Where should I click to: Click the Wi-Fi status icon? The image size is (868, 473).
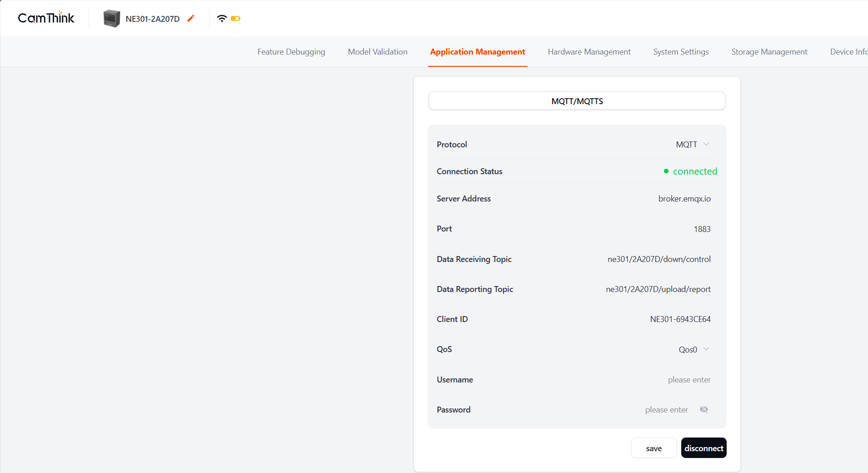coord(221,18)
